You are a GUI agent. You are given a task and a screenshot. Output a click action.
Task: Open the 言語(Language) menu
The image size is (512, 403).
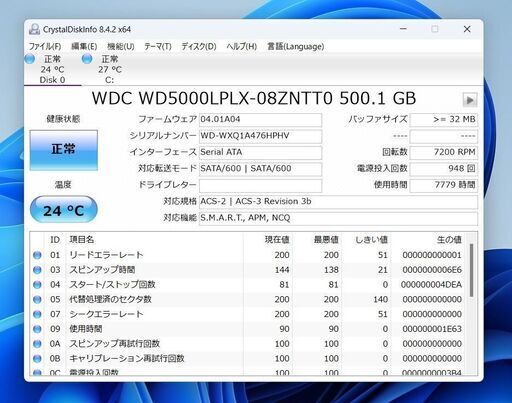[x=296, y=46]
